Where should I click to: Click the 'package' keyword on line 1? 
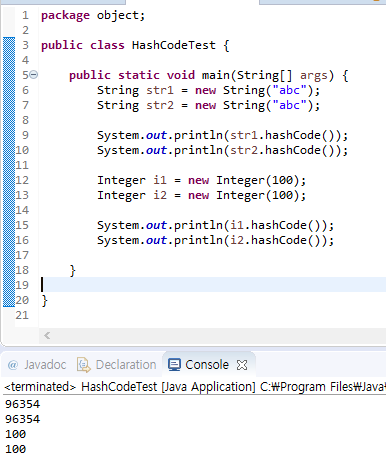click(65, 16)
